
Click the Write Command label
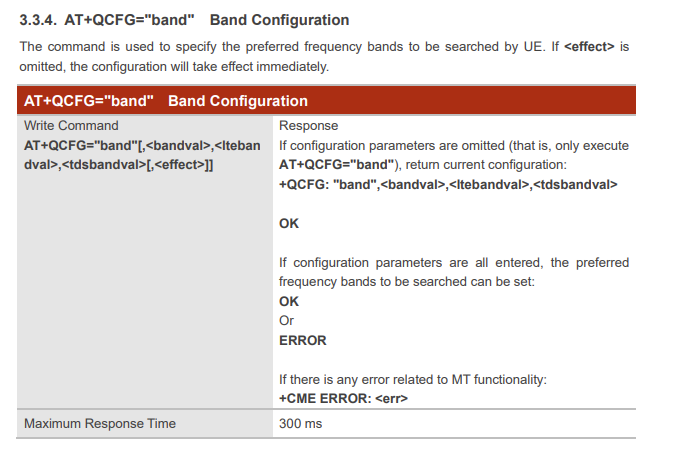pyautogui.click(x=71, y=125)
